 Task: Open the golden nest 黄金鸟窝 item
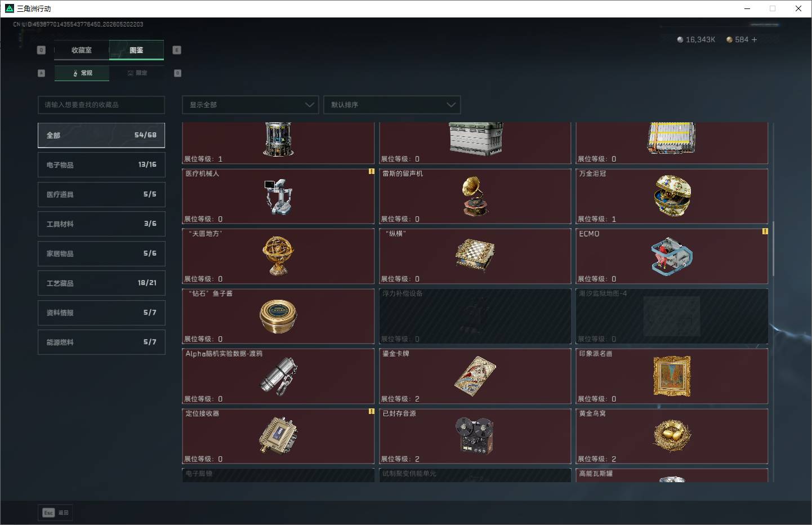[672, 436]
